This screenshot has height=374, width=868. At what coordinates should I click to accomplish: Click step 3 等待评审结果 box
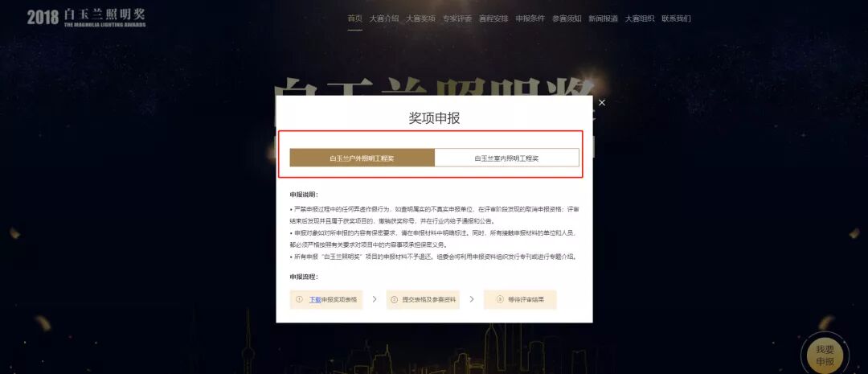tap(520, 299)
